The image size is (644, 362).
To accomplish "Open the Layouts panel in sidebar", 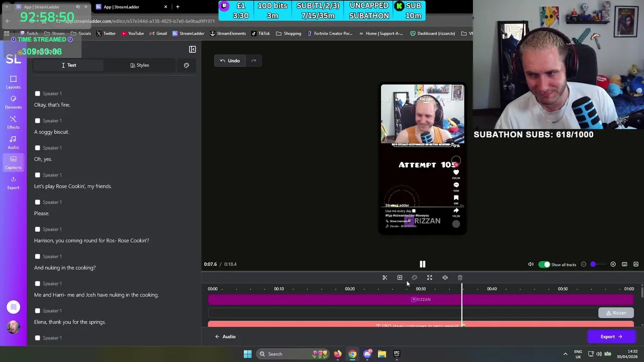I will tap(13, 82).
